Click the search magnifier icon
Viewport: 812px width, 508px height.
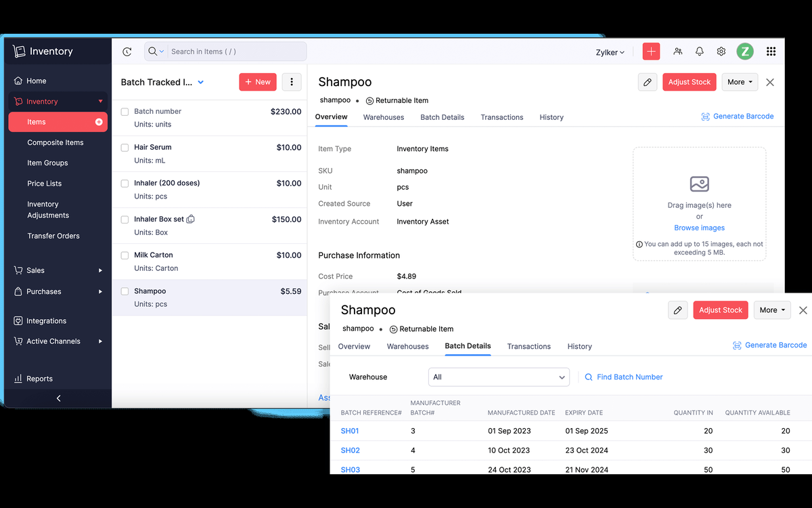(x=153, y=51)
